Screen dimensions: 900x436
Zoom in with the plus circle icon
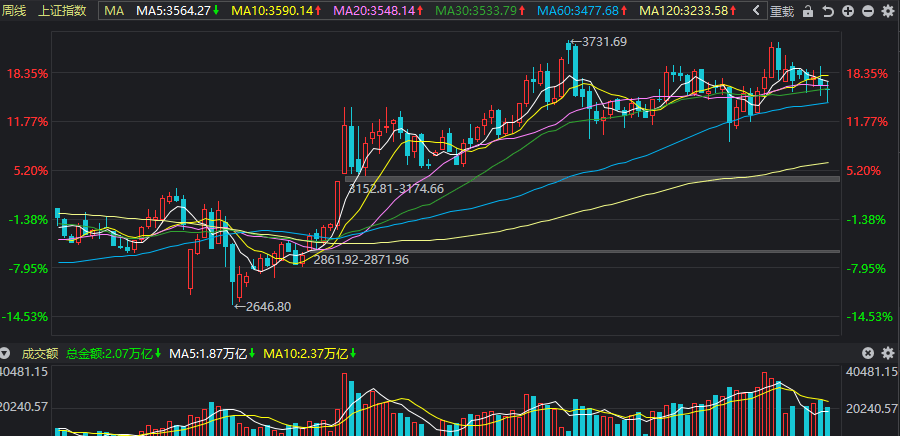click(x=848, y=11)
